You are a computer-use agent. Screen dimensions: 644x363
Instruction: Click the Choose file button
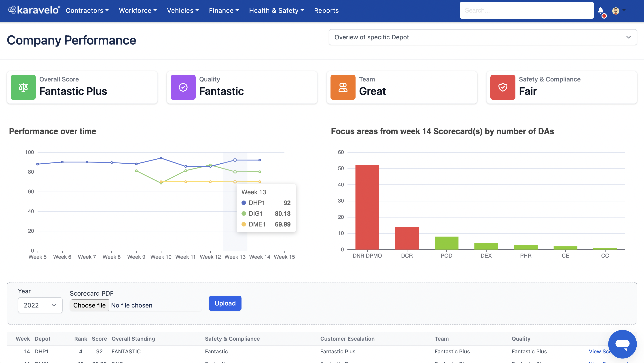(x=89, y=305)
